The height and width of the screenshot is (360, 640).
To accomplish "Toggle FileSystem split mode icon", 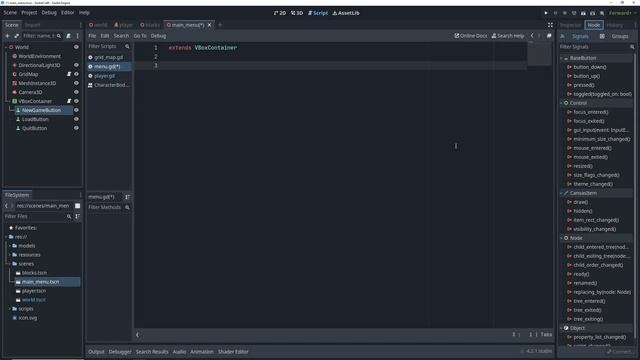I will 78,206.
